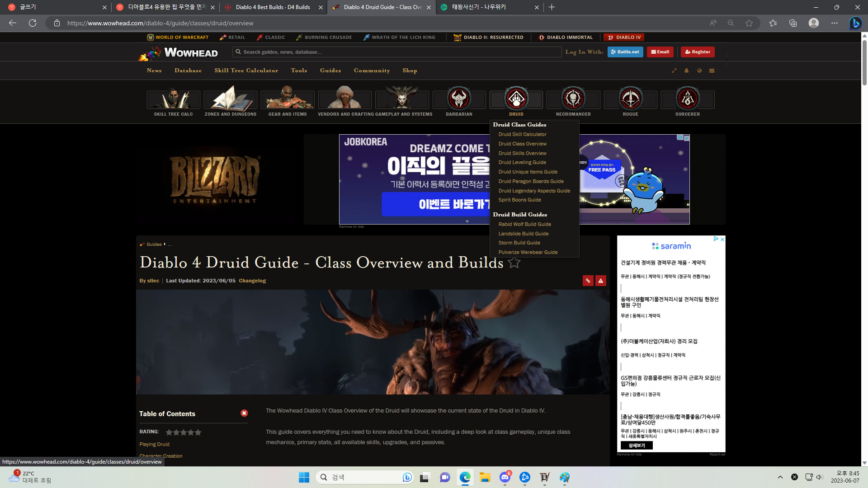This screenshot has height=488, width=868.
Task: Open the Guides navigation menu
Action: pos(330,70)
